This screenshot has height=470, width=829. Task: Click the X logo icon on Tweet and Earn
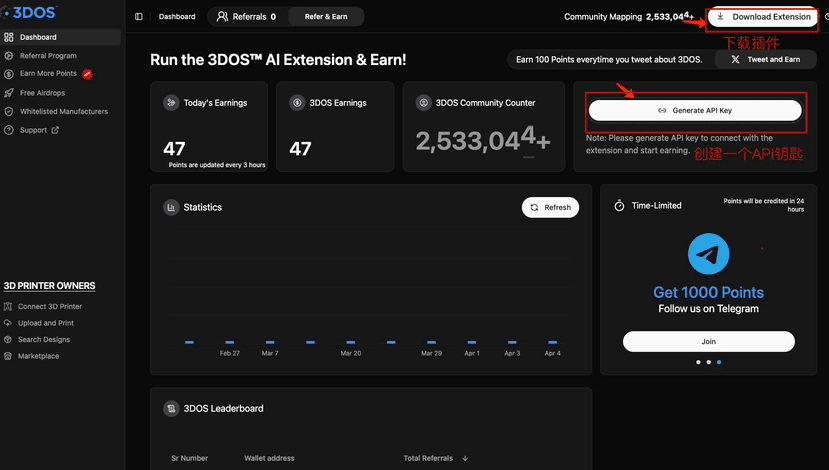[735, 59]
